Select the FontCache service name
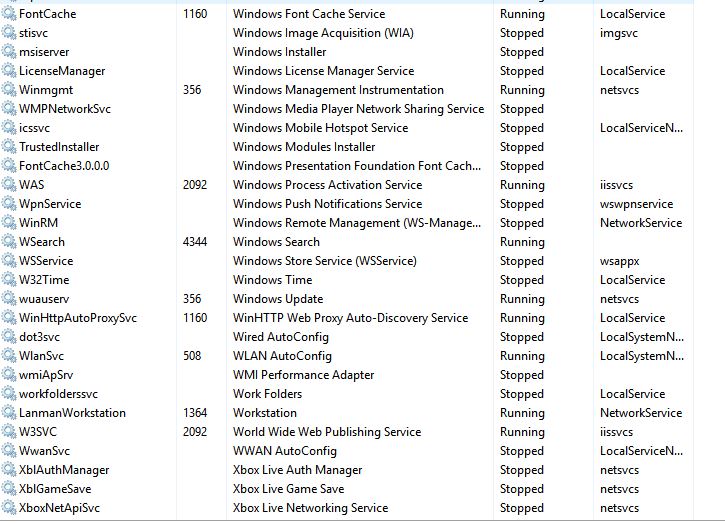The image size is (725, 525). coord(48,14)
